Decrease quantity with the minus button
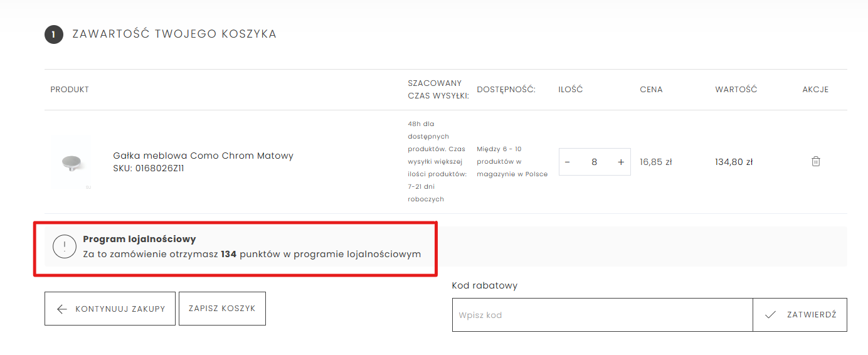The height and width of the screenshot is (355, 868). tap(568, 162)
